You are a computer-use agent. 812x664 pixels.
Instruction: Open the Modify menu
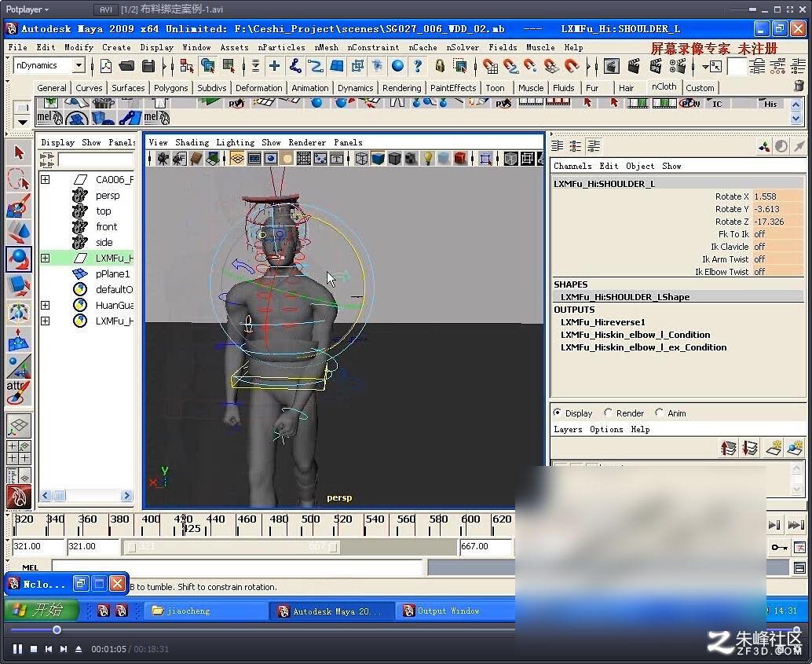coord(79,47)
